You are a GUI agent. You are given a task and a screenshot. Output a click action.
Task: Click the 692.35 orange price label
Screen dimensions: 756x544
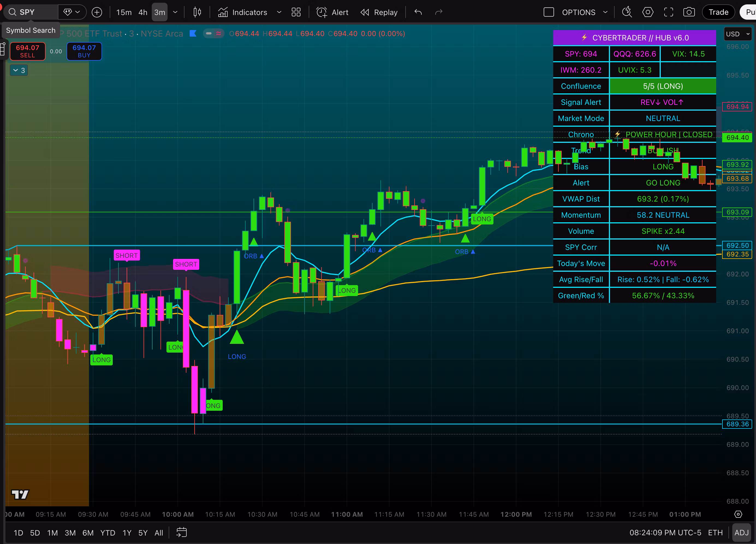[737, 254]
